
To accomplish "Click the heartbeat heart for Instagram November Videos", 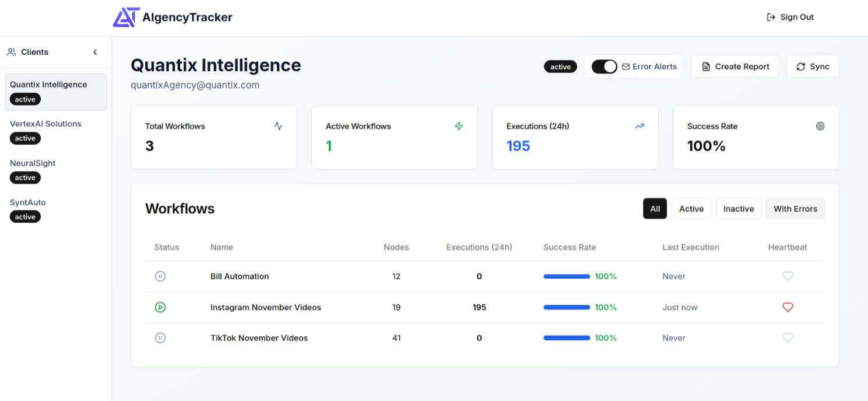I will pos(788,307).
